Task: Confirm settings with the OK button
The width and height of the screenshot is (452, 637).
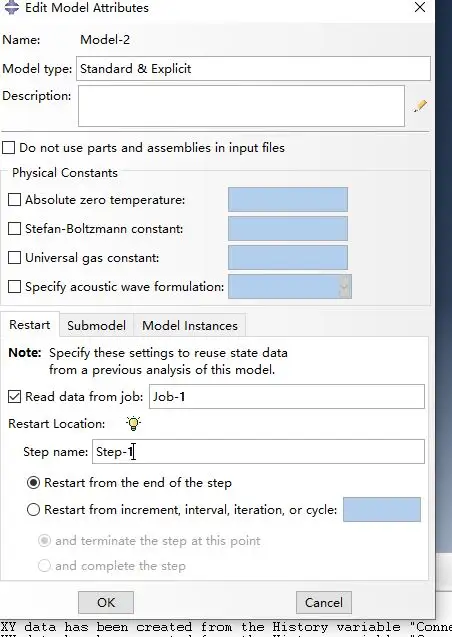Action: pyautogui.click(x=106, y=602)
